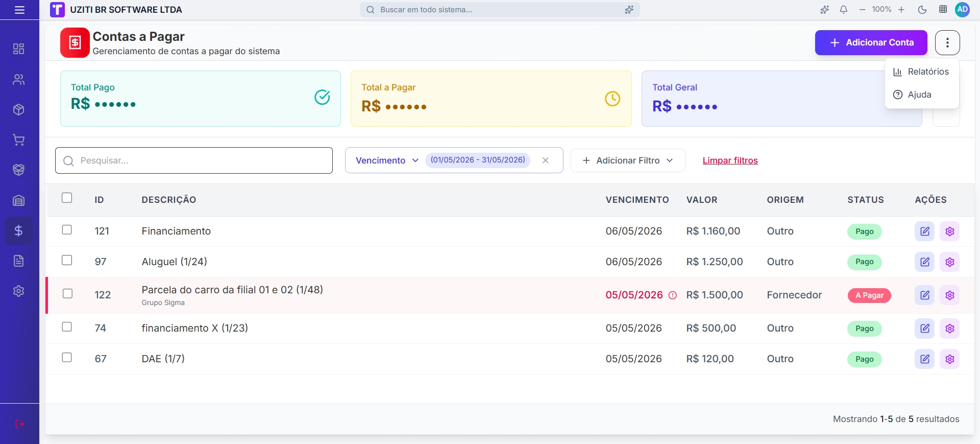Open the Adicionar Filtro dropdown
The image size is (980, 444).
pos(628,160)
